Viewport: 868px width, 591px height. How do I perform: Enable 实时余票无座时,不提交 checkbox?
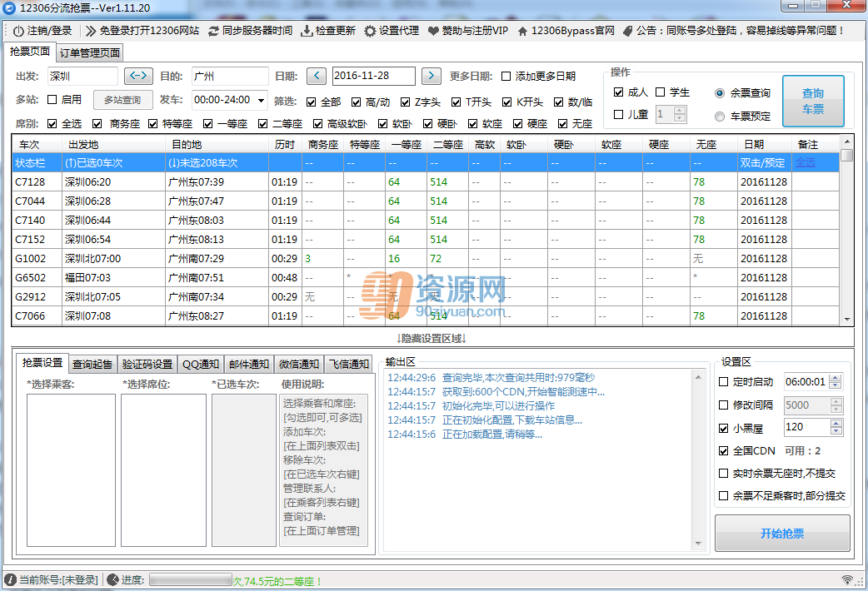pos(723,473)
